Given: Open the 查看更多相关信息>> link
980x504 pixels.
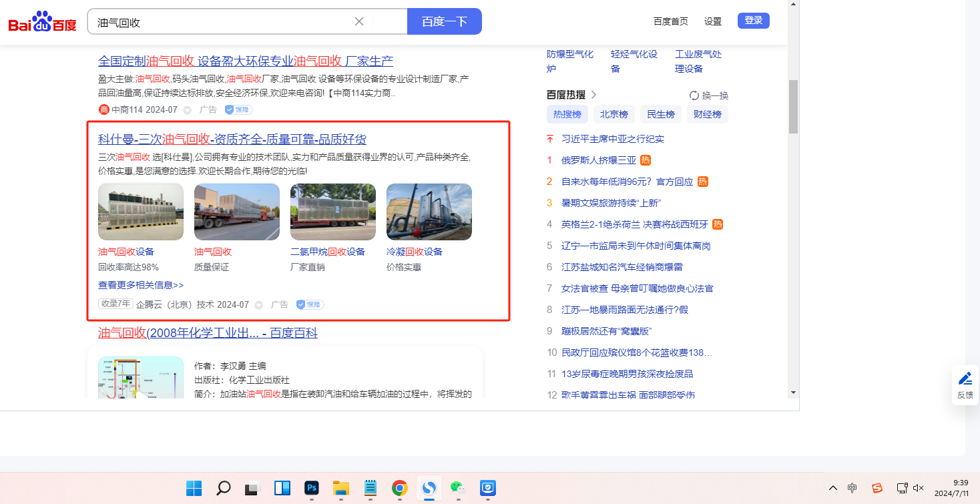Looking at the screenshot, I should 141,285.
